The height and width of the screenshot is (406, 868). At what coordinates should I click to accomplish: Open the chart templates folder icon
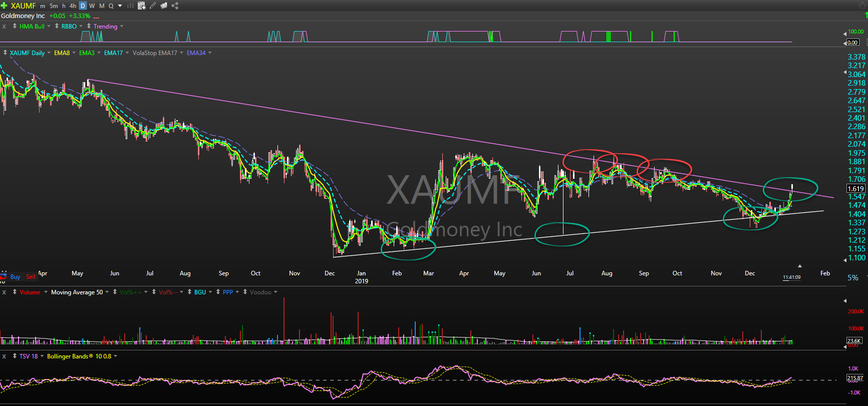pyautogui.click(x=164, y=6)
